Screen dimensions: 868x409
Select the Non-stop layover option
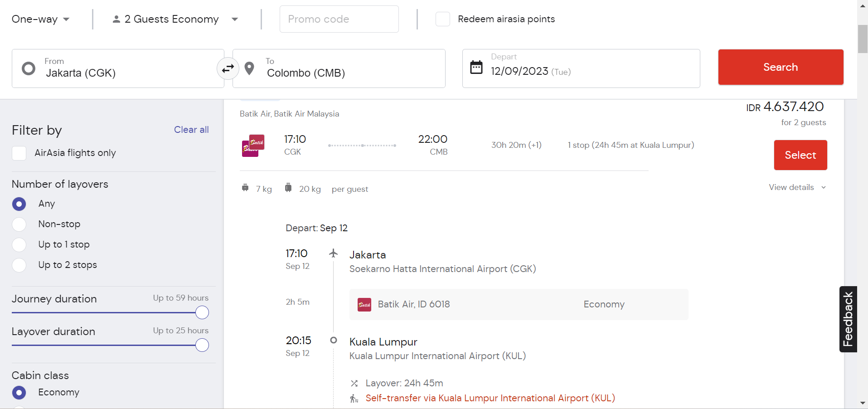click(x=19, y=224)
